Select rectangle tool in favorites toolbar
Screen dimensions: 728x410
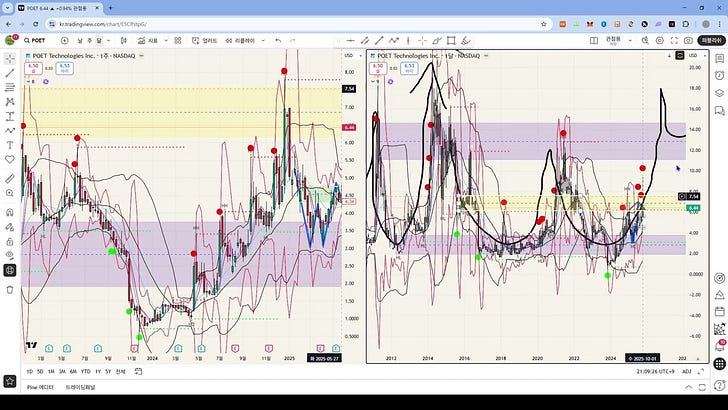click(x=451, y=41)
